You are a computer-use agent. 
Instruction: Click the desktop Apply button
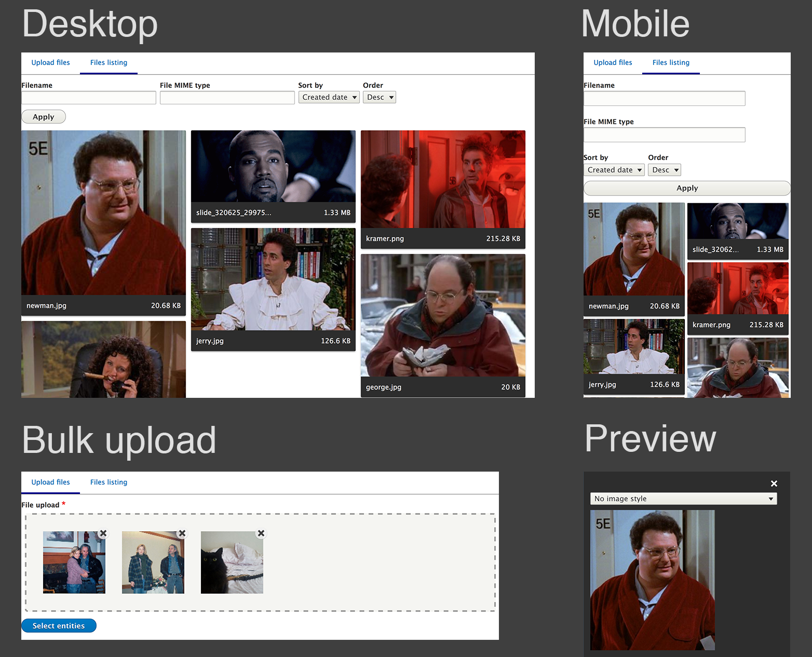point(44,117)
